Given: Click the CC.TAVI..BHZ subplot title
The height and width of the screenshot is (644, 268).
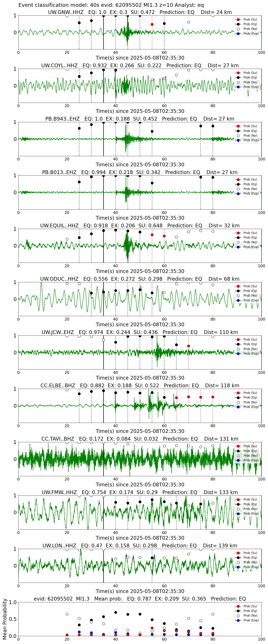Looking at the screenshot, I should tap(140, 439).
